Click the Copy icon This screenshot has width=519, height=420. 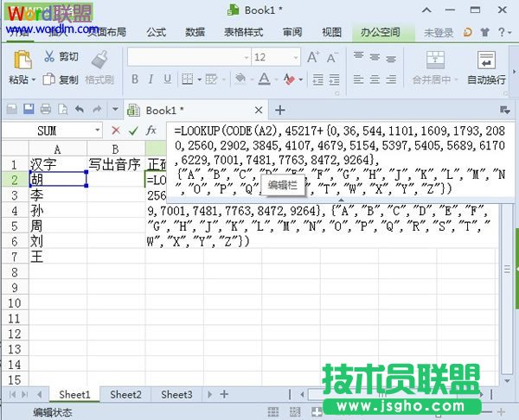point(49,80)
